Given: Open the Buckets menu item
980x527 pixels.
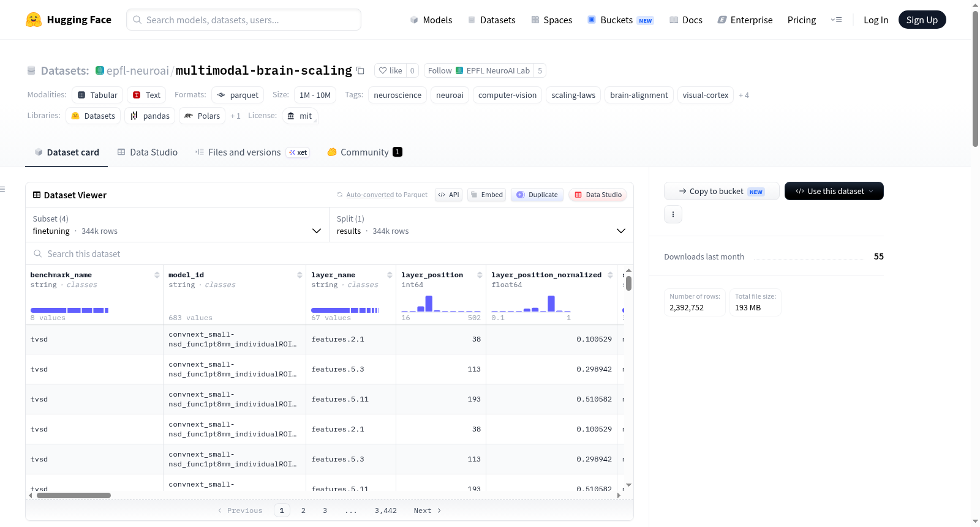Looking at the screenshot, I should coord(620,20).
